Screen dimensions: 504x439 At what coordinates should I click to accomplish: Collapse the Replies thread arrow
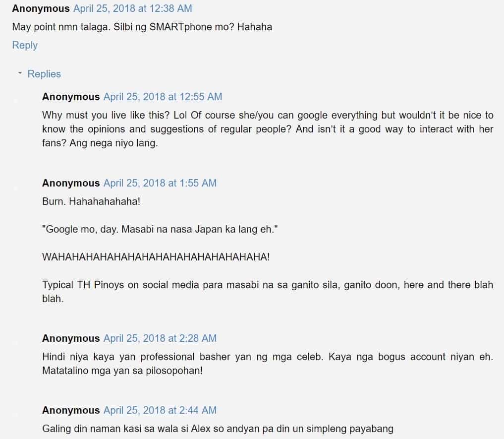pos(20,73)
